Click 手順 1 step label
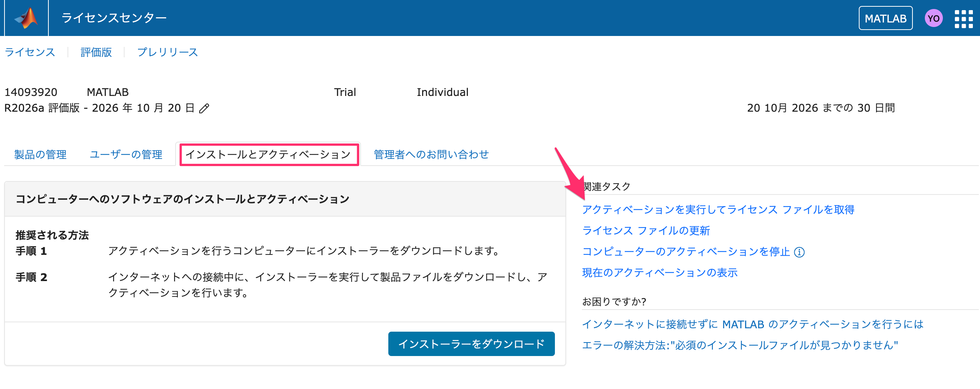This screenshot has height=389, width=980. 31,251
